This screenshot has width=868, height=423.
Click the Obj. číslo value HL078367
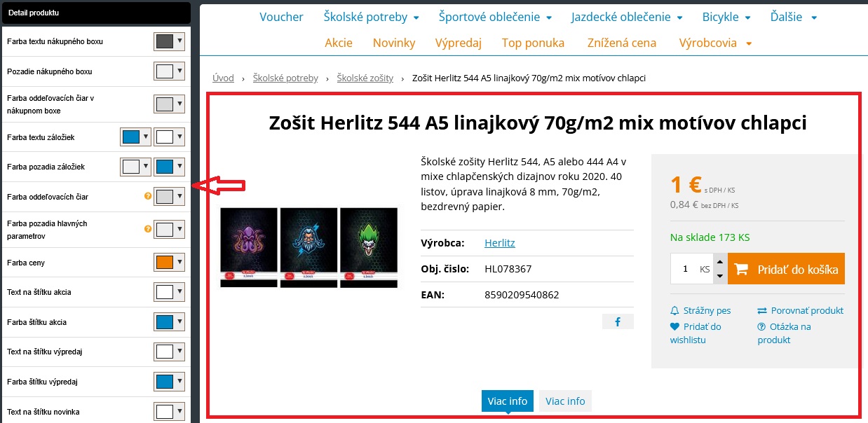click(508, 269)
